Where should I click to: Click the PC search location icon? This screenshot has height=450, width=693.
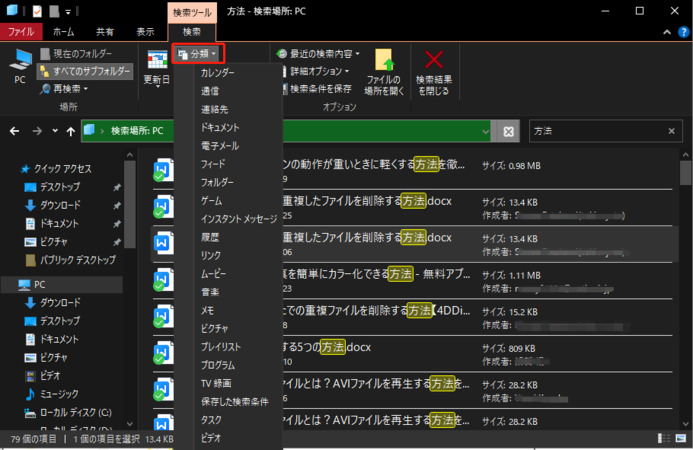20,66
